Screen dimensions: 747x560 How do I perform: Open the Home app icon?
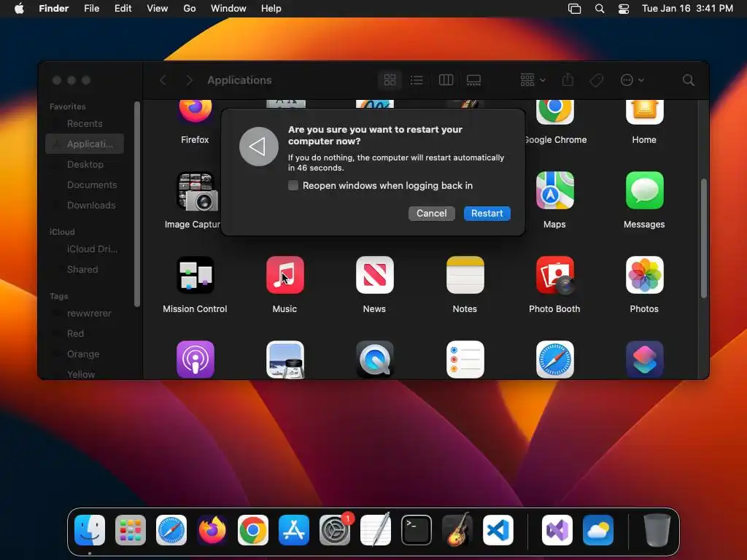pyautogui.click(x=644, y=112)
